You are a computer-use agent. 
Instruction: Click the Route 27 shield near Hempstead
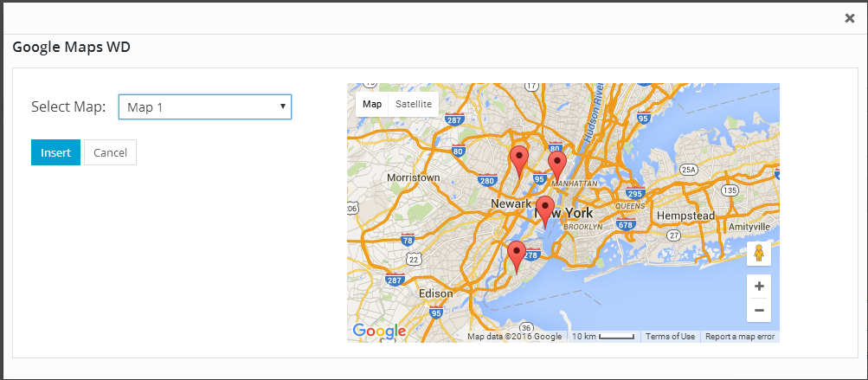(x=673, y=235)
